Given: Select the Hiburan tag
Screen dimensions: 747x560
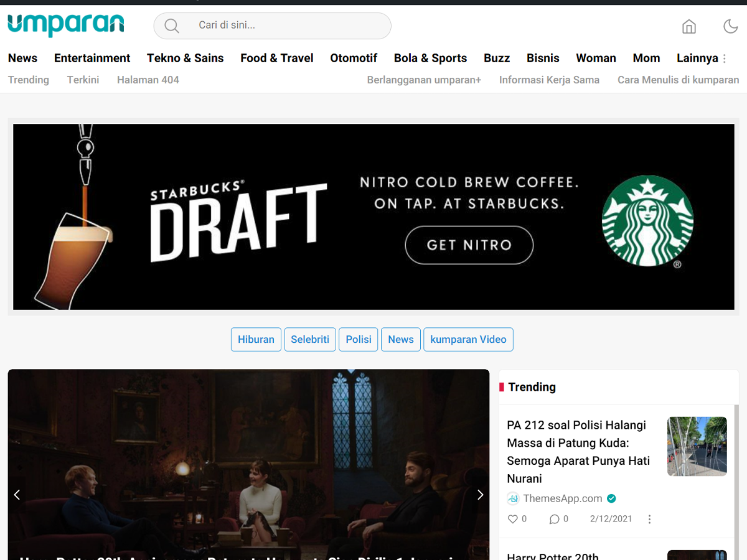Looking at the screenshot, I should point(256,340).
